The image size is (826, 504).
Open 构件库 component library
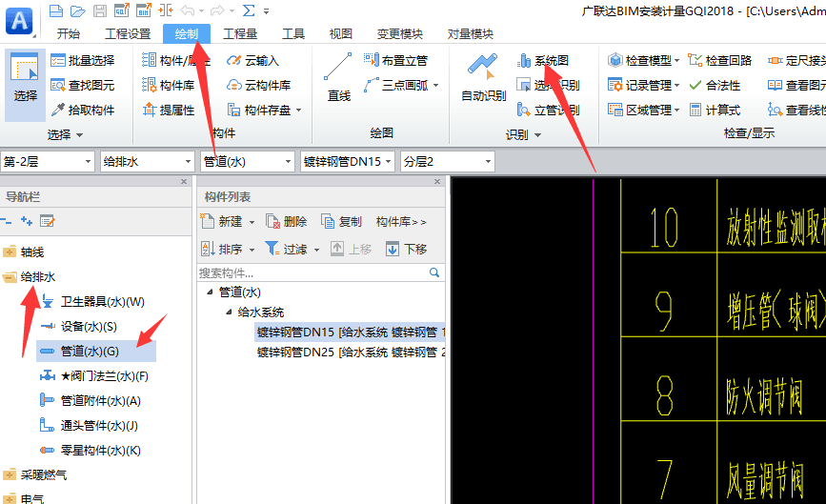click(x=169, y=86)
